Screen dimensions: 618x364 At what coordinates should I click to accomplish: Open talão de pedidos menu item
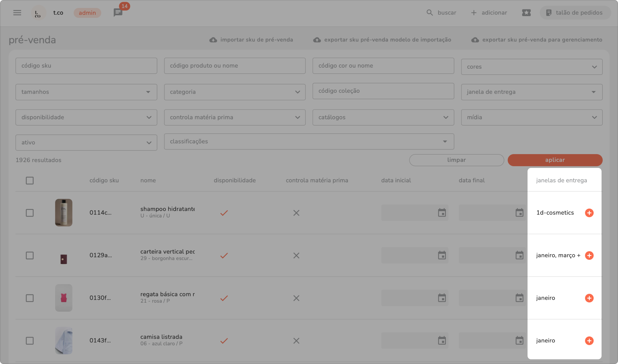click(x=575, y=13)
